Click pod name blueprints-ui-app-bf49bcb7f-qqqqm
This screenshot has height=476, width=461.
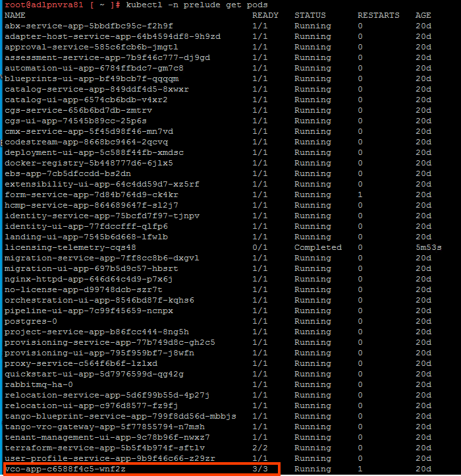[92, 78]
